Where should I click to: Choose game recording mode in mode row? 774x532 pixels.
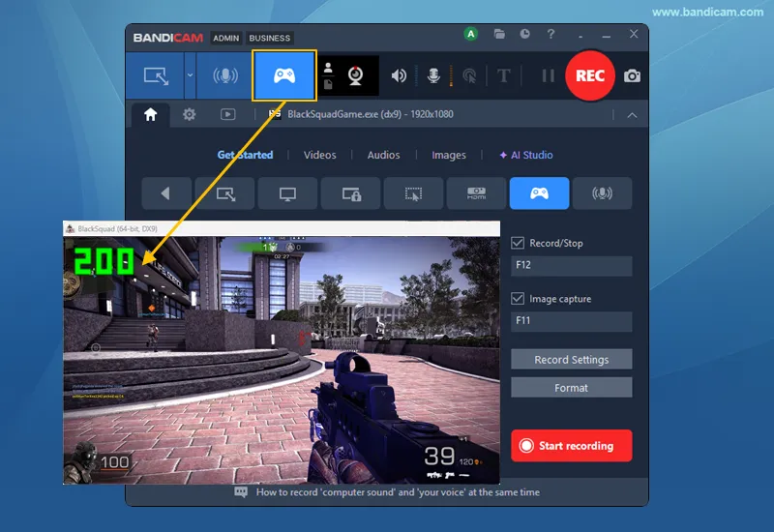[539, 192]
